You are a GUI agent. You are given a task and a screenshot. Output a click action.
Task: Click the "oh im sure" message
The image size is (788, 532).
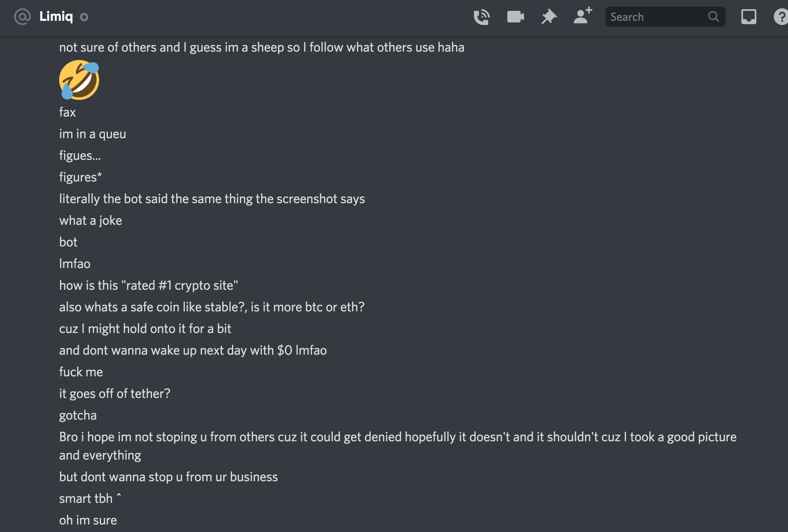click(88, 520)
